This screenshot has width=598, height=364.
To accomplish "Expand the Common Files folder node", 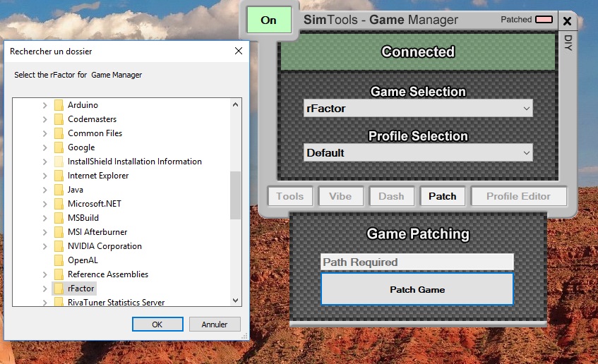I will (45, 133).
